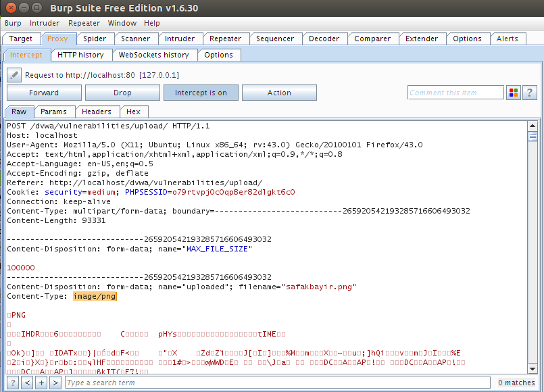Image resolution: width=544 pixels, height=392 pixels.
Task: Open the Intruder menu in menu bar
Action: (x=45, y=23)
